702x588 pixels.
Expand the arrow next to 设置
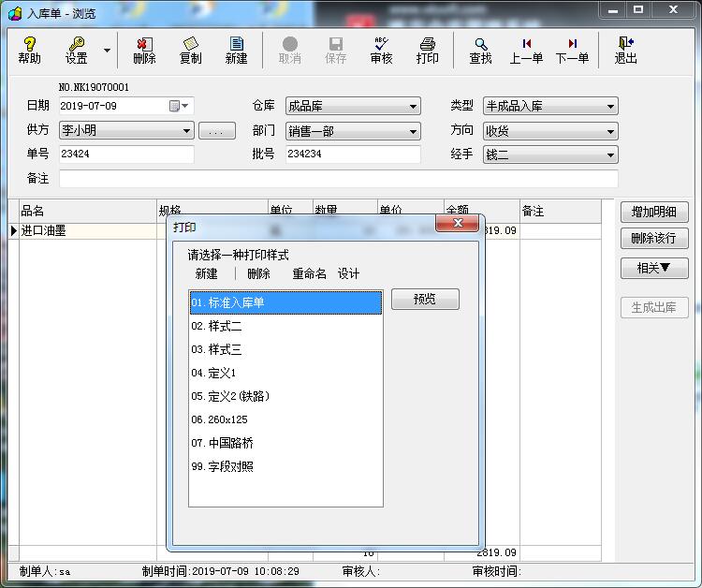point(107,51)
